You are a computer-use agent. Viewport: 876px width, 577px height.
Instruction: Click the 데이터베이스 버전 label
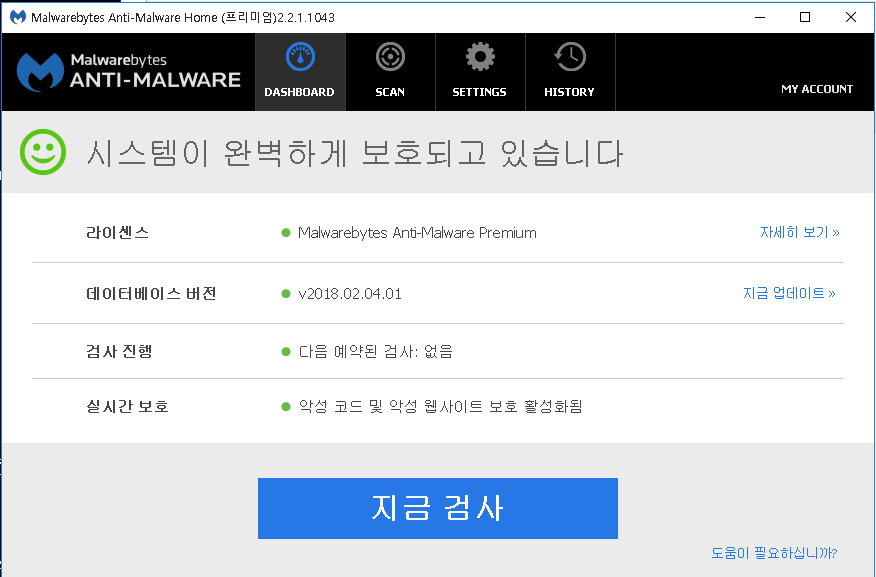151,293
